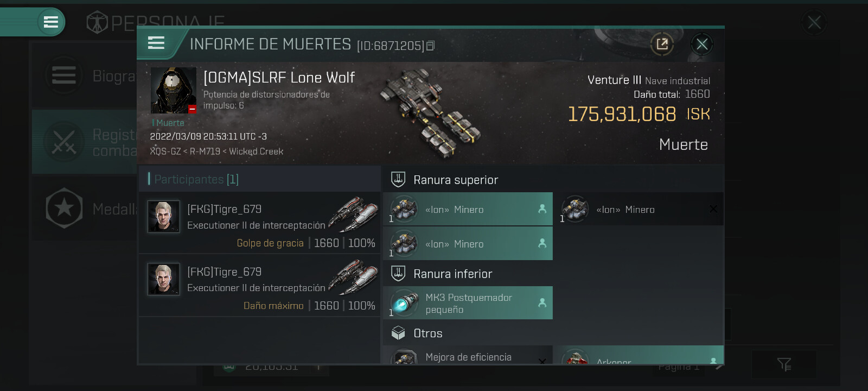The image size is (868, 391).
Task: Open the Medallas star badge icon
Action: pos(64,209)
